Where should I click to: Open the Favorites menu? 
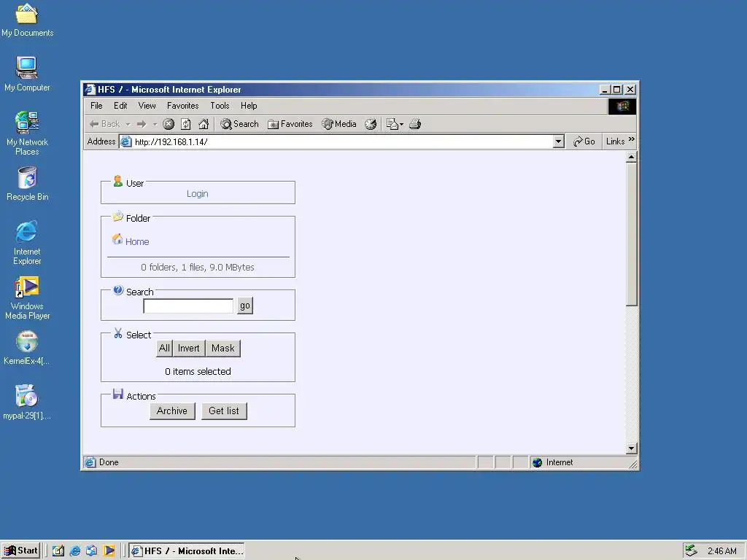182,106
